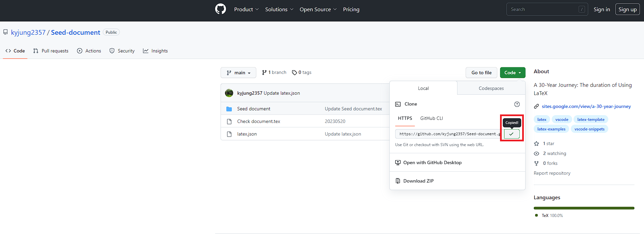Switch to the Insights tab
Screen dimensions: 644x234
155,51
